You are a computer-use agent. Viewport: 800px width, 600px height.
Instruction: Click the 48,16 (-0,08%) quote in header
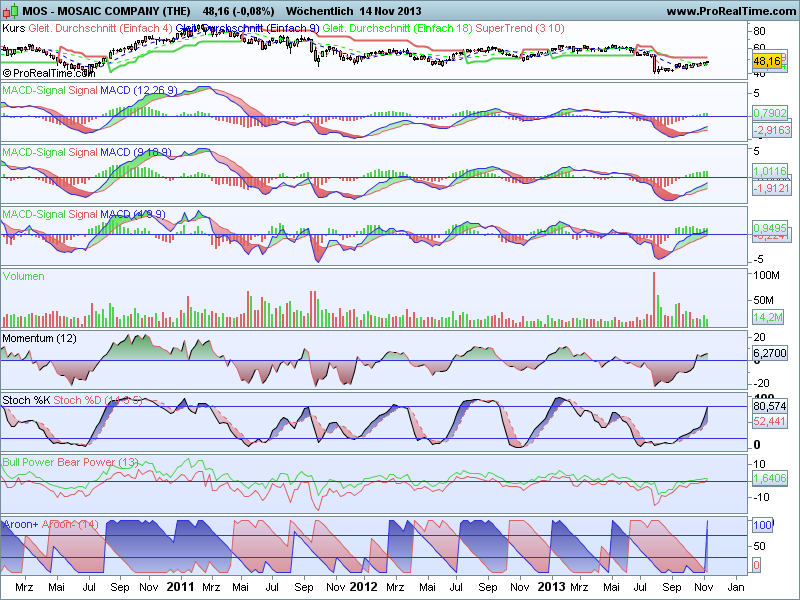click(238, 11)
